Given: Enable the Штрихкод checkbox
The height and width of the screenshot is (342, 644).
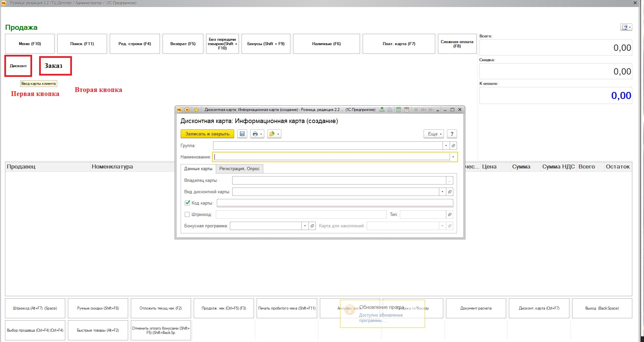Looking at the screenshot, I should pos(187,215).
